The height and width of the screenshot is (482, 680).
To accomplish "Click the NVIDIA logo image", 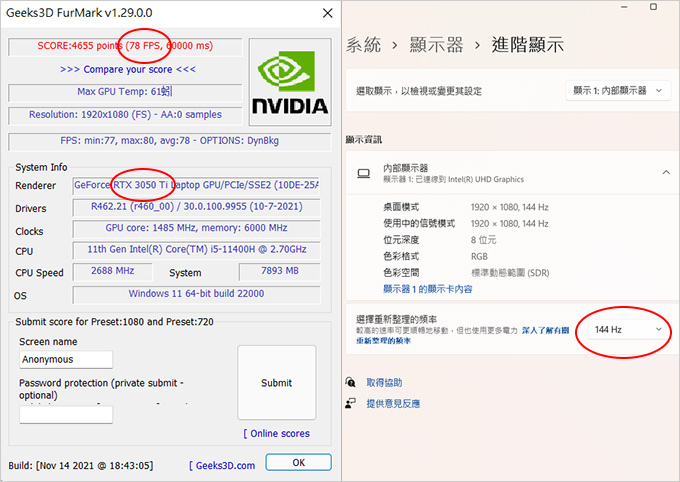I will [290, 82].
